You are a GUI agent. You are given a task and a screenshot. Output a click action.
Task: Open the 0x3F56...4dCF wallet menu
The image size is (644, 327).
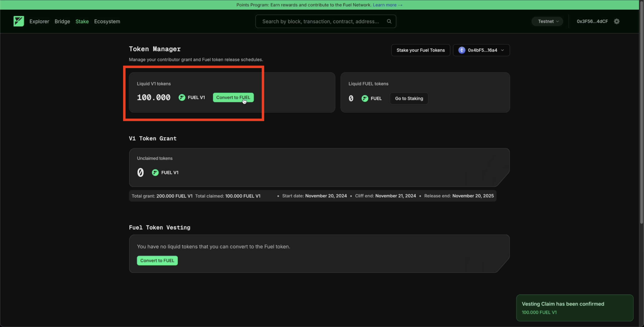(592, 21)
